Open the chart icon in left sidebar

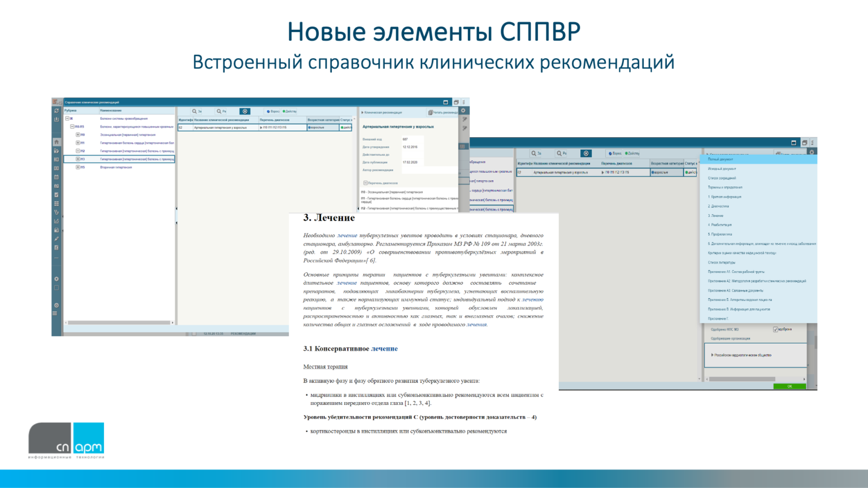(57, 221)
